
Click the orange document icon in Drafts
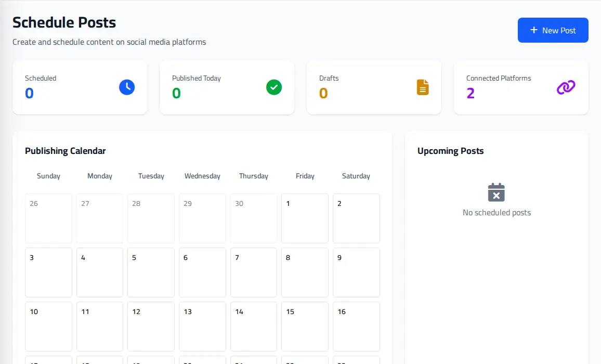(x=423, y=87)
